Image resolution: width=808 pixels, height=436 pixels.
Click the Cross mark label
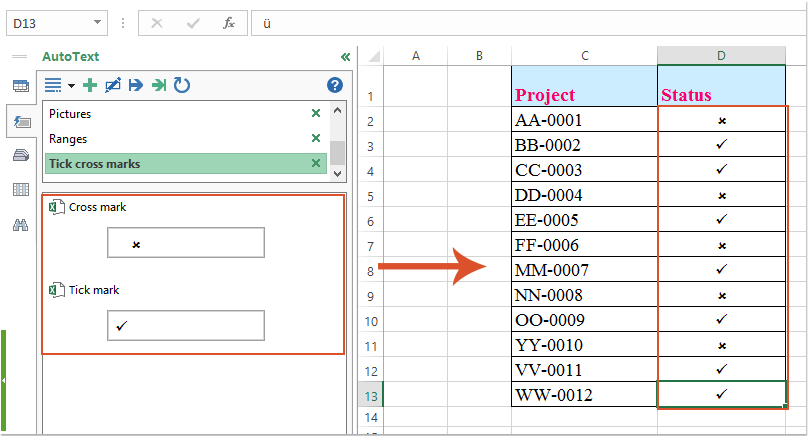click(x=97, y=207)
